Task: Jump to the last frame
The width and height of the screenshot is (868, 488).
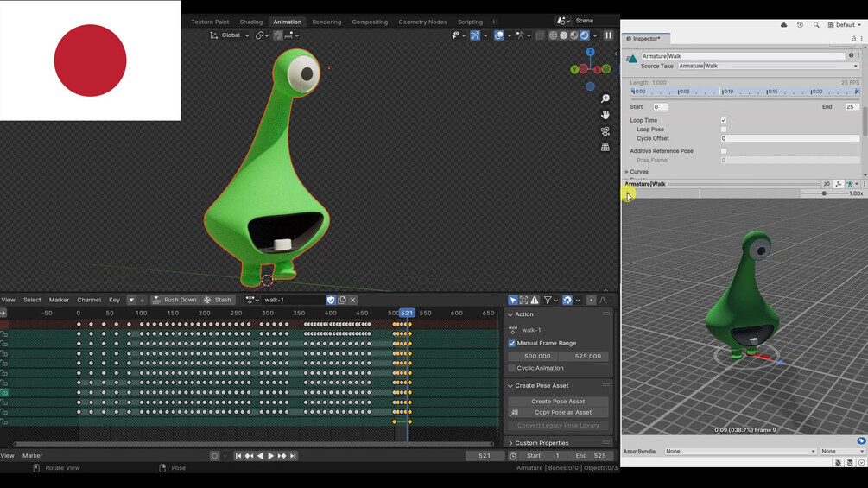Action: click(293, 456)
